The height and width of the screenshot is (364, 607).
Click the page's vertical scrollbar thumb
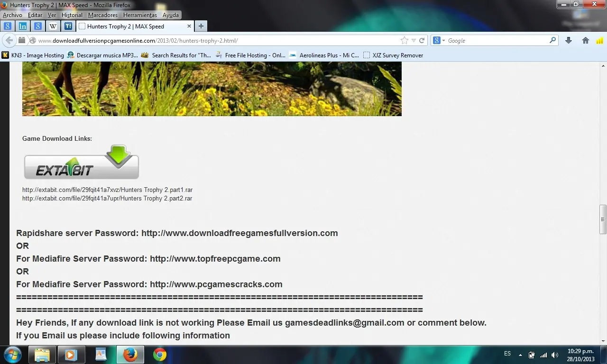pos(603,219)
